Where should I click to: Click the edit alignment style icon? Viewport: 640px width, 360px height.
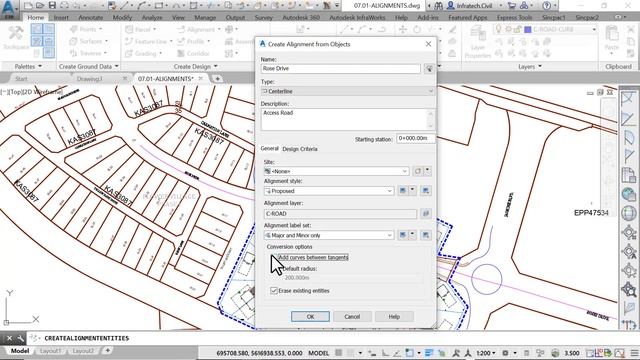tap(403, 191)
